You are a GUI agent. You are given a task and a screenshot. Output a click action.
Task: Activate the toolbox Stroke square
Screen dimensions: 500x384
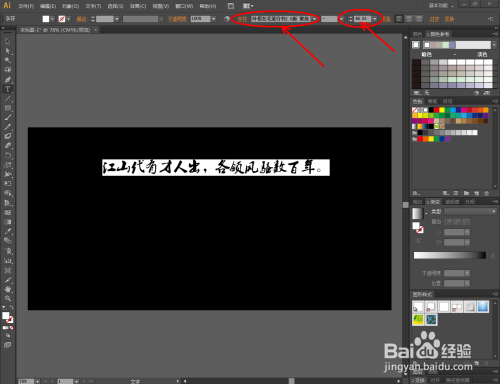click(10, 320)
